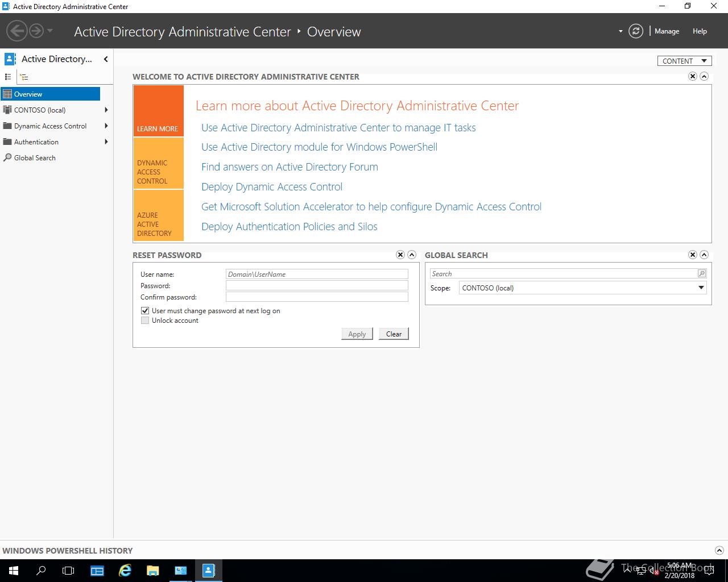Open the Scope dropdown CONTOSO (local)

(583, 288)
